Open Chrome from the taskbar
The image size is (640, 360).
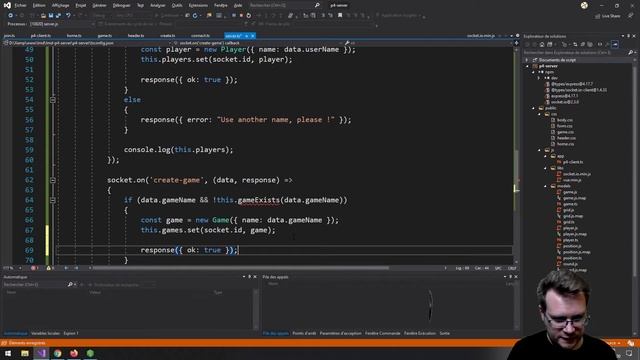click(58, 353)
